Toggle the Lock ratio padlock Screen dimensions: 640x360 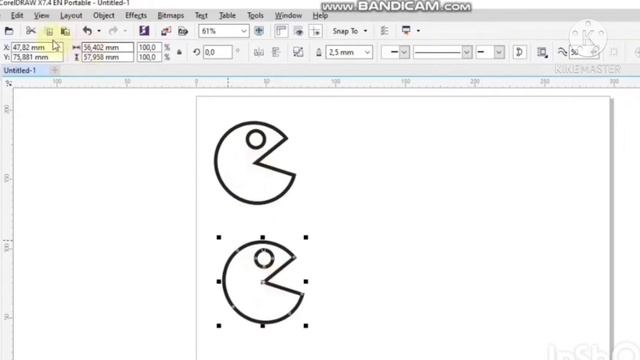pos(179,52)
